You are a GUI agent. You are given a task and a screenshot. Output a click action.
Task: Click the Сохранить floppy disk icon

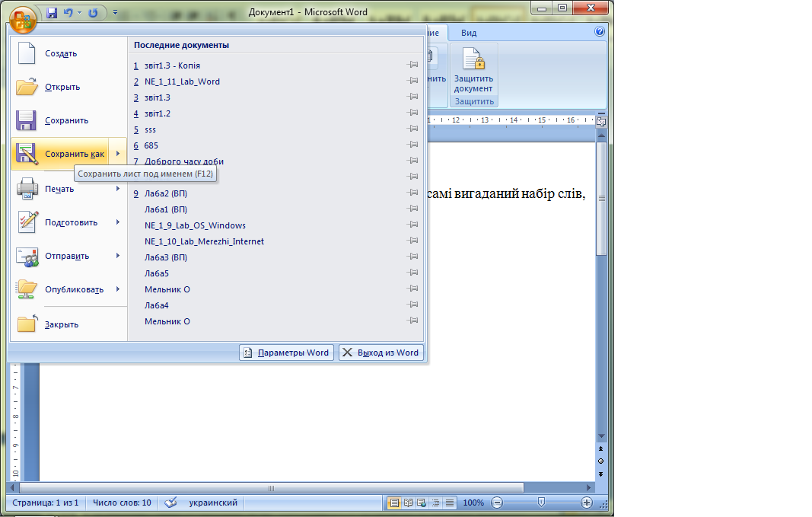26,120
